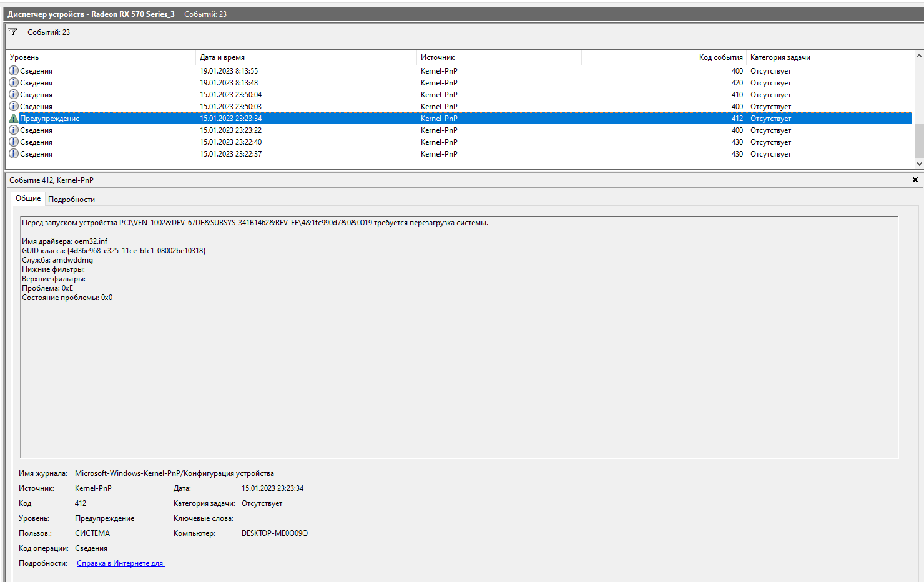Viewport: 924px width, 582px height.
Task: Click Предупреждение value in Уровень details field
Action: [104, 518]
